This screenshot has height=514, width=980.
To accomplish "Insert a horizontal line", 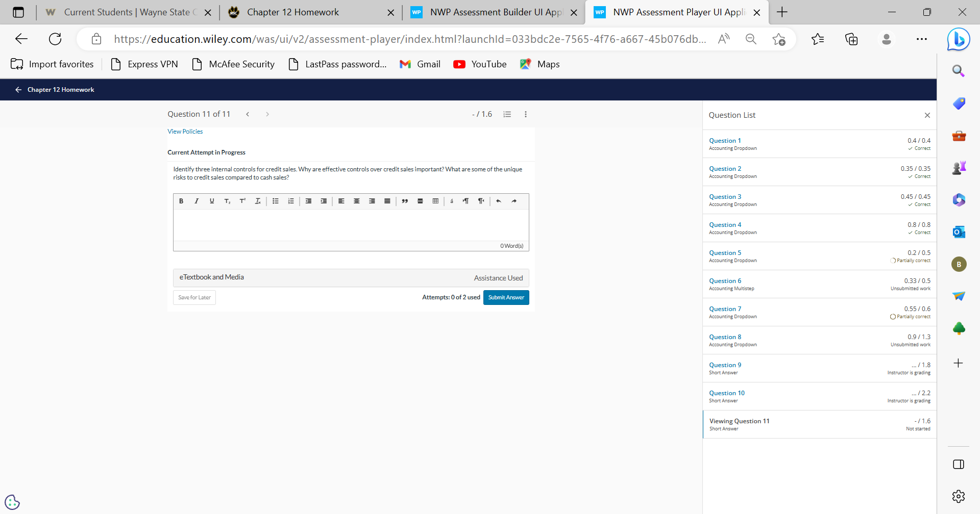I will pyautogui.click(x=420, y=201).
